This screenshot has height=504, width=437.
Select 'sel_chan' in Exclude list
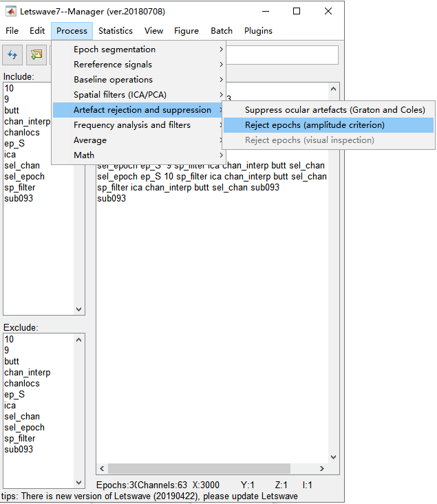(22, 417)
